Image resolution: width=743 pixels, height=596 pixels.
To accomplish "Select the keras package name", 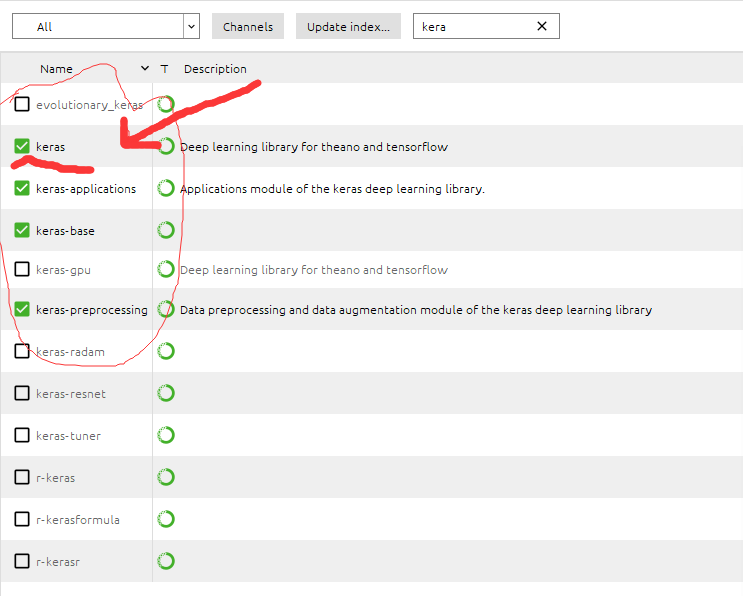I will [51, 147].
